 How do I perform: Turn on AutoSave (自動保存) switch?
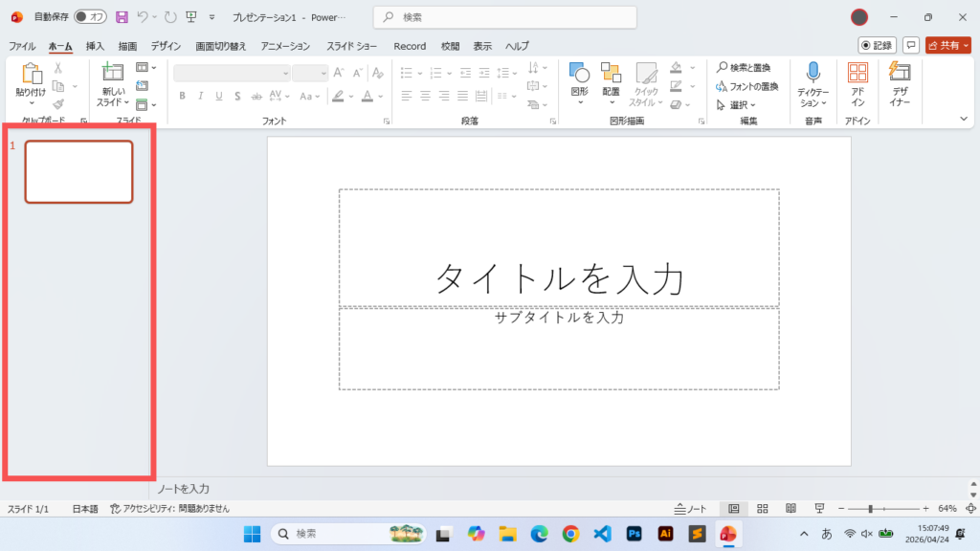point(89,16)
